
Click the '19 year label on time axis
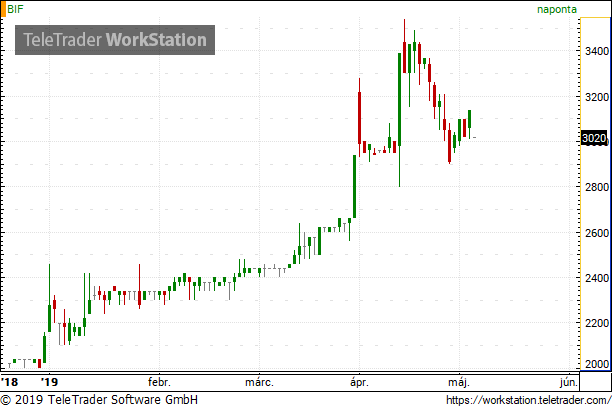(50, 381)
